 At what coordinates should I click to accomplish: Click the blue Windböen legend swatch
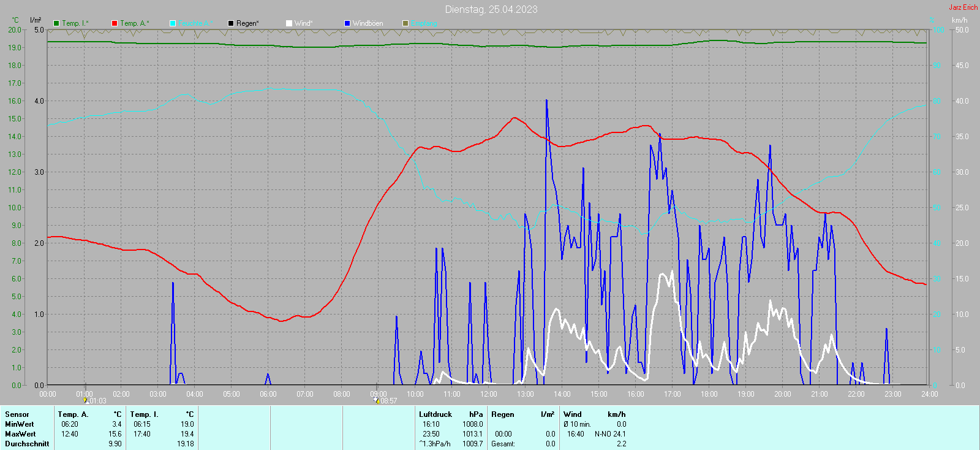(x=347, y=23)
